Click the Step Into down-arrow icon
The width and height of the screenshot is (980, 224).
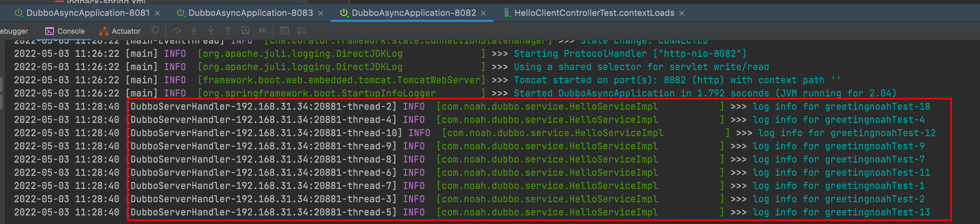(x=194, y=30)
